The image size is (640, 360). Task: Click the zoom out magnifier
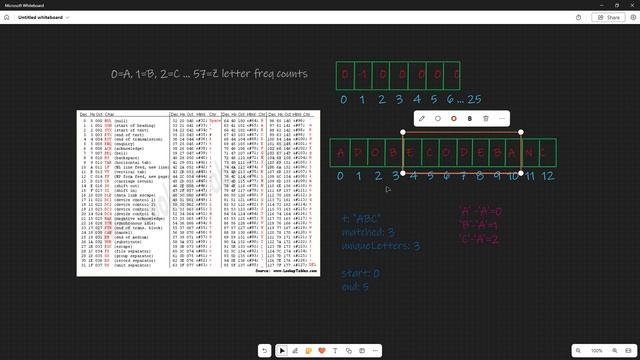(578, 351)
